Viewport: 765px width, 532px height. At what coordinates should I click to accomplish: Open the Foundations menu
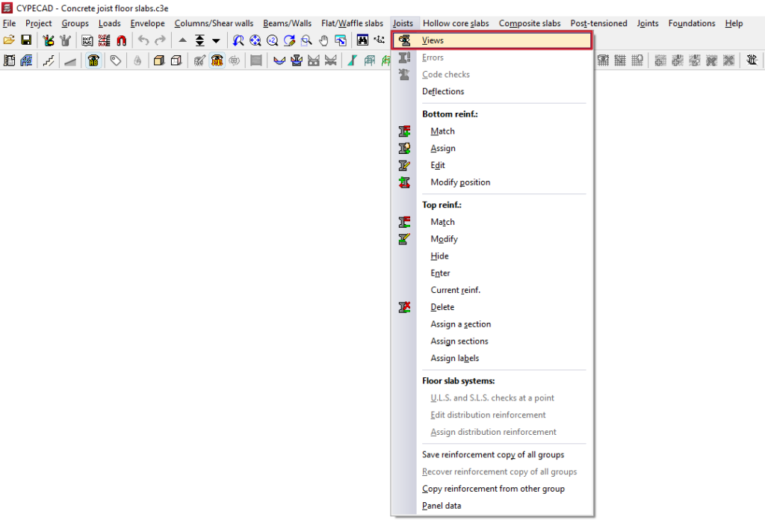pos(691,23)
